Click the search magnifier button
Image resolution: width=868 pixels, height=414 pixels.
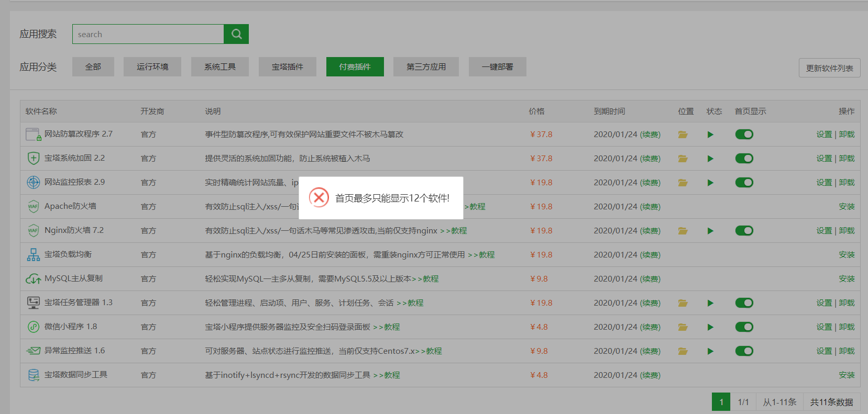coord(236,34)
